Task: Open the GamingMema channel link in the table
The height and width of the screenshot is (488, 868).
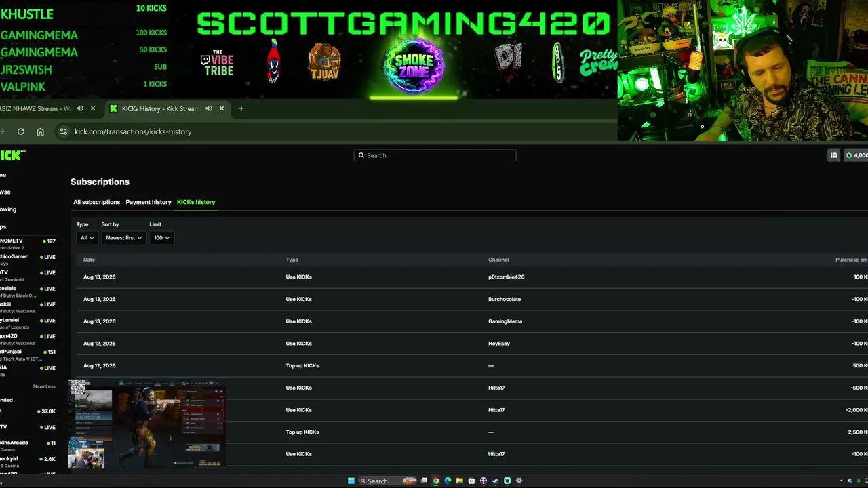Action: [505, 321]
